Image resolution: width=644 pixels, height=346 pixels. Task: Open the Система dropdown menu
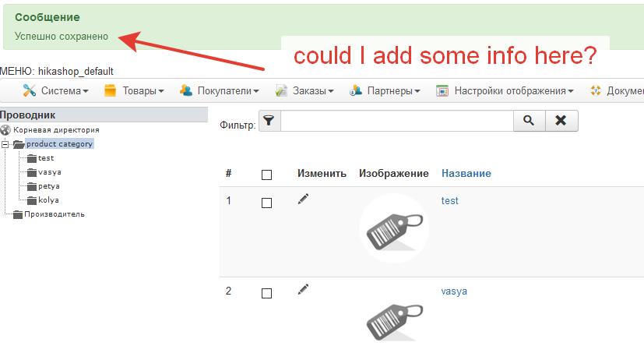(x=55, y=91)
